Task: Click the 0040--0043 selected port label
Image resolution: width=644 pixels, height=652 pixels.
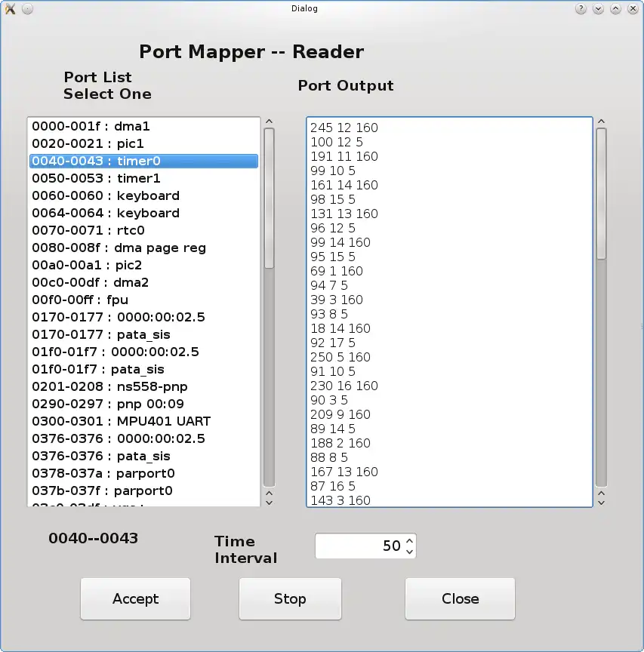Action: [93, 539]
